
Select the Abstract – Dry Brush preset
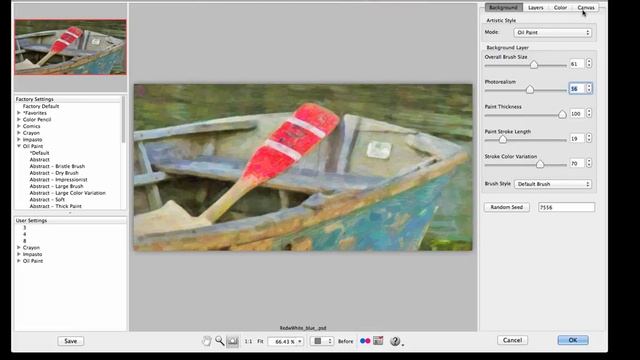click(54, 173)
